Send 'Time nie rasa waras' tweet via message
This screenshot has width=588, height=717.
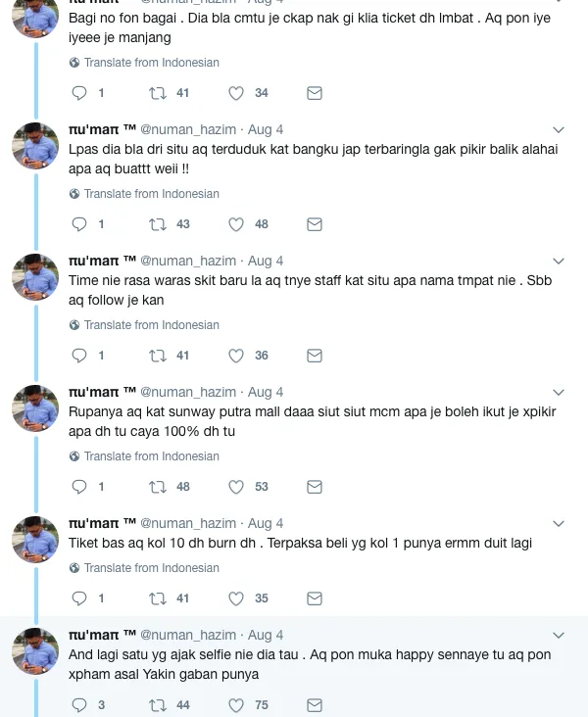[315, 356]
